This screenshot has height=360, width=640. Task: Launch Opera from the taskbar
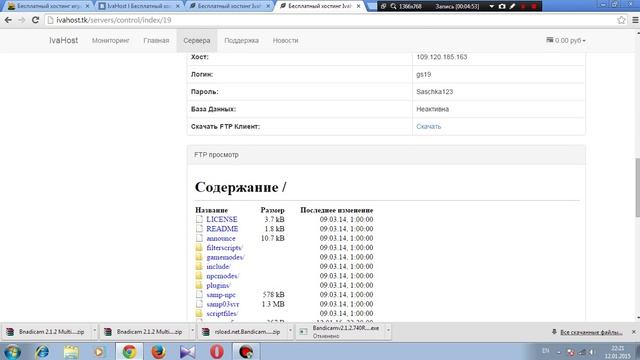217,351
